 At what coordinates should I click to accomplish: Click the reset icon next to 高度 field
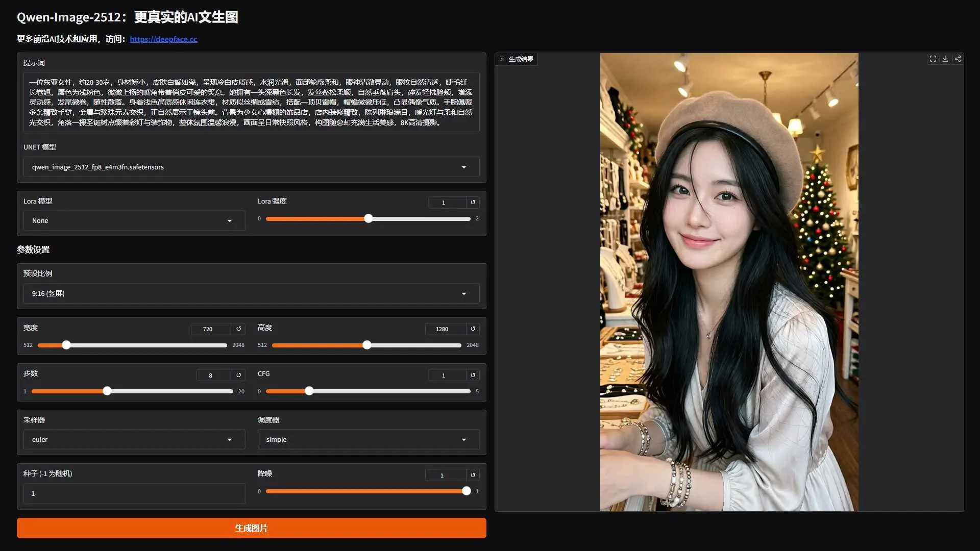coord(473,329)
